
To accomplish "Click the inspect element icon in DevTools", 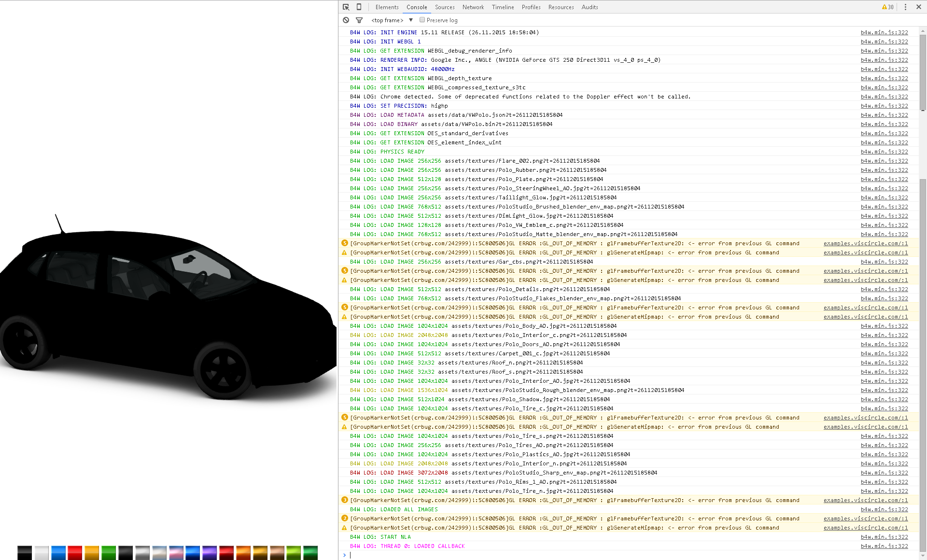I will point(346,7).
